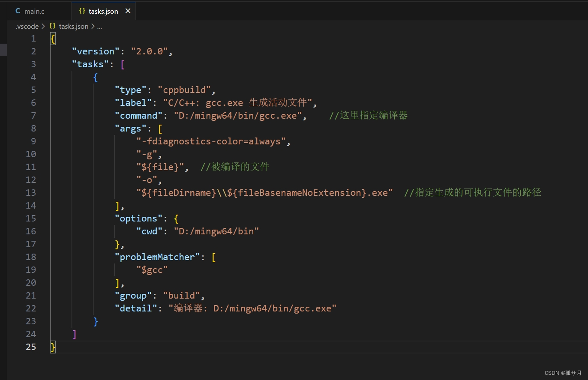Image resolution: width=588 pixels, height=380 pixels.
Task: Click the "C/C++: gcc.exe 生成活动文件" string
Action: click(237, 103)
